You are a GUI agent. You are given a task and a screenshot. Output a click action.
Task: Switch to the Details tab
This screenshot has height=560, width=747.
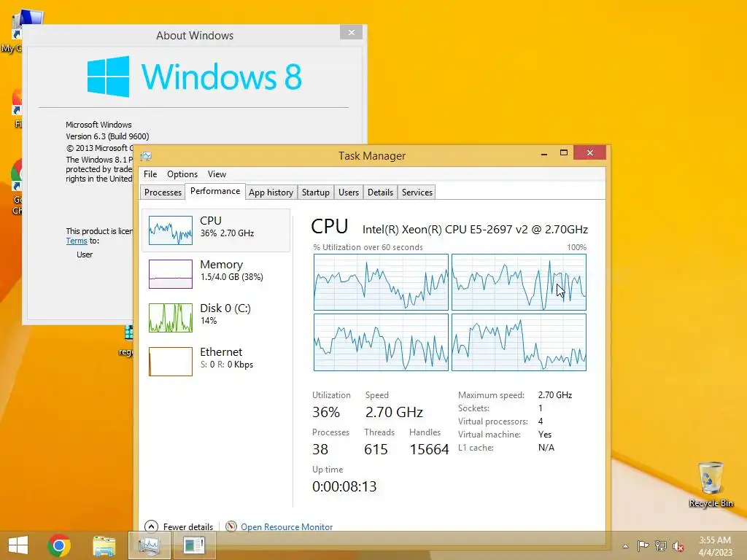(380, 192)
